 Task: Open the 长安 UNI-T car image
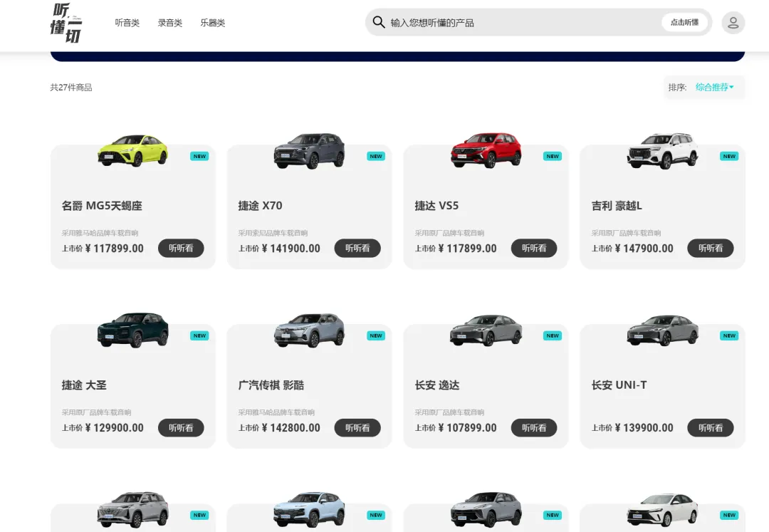pos(663,330)
